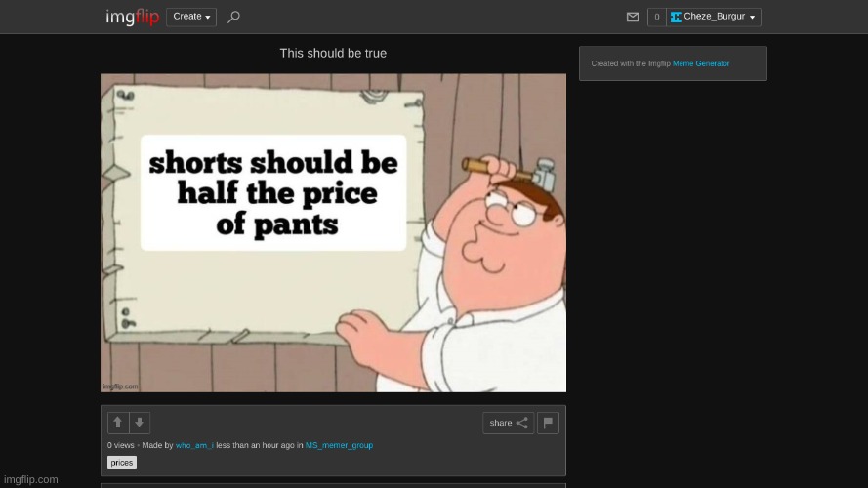Open the imgflip home logo
Screen dimensions: 868x488
click(x=133, y=17)
